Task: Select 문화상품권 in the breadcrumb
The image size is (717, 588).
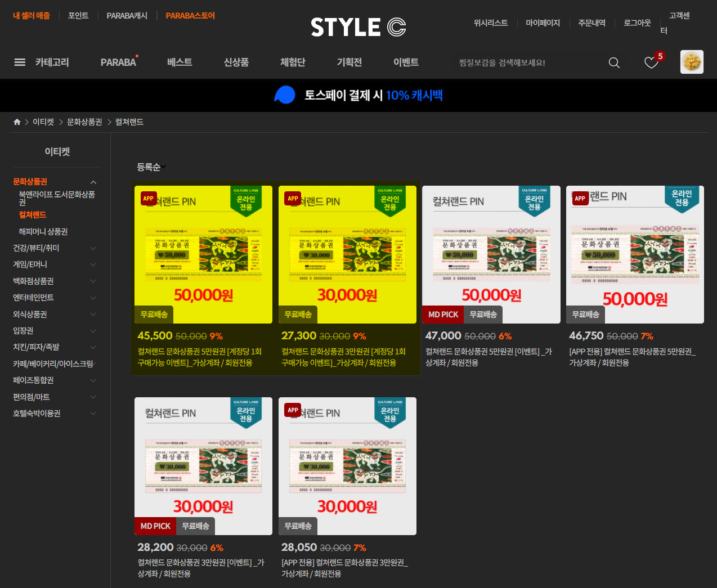Action: click(x=84, y=122)
